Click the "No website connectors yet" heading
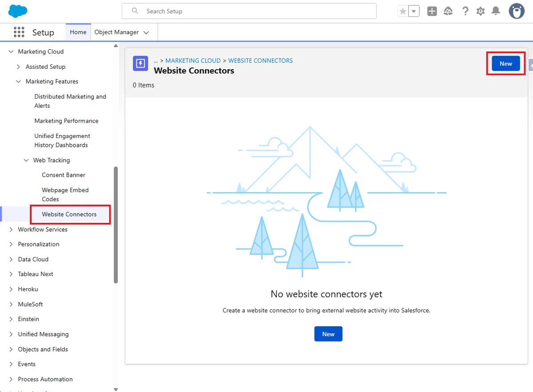533x392 pixels. pyautogui.click(x=326, y=294)
